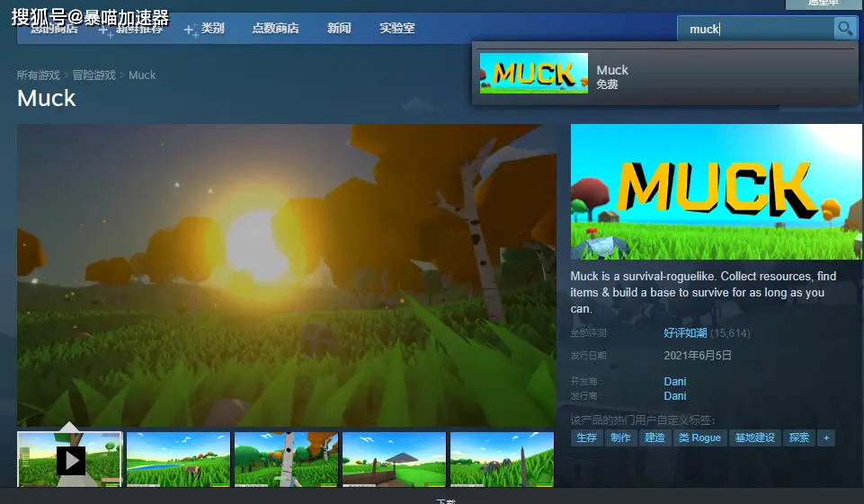Click the main sunset media display

point(287,275)
